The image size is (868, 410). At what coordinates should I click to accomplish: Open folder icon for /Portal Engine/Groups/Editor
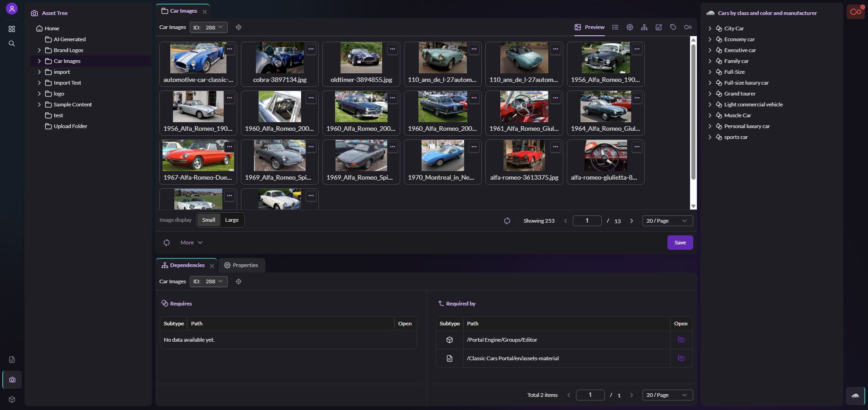coord(681,340)
